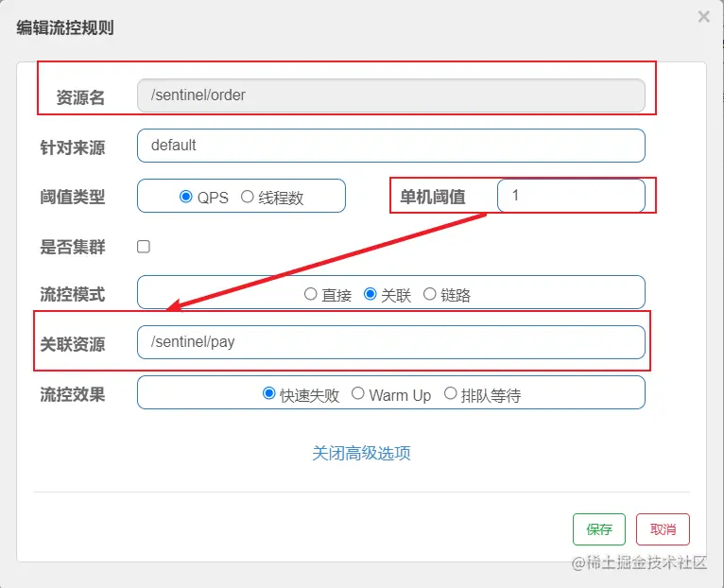Click the 关闭高级选项 link
724x588 pixels.
click(x=361, y=453)
